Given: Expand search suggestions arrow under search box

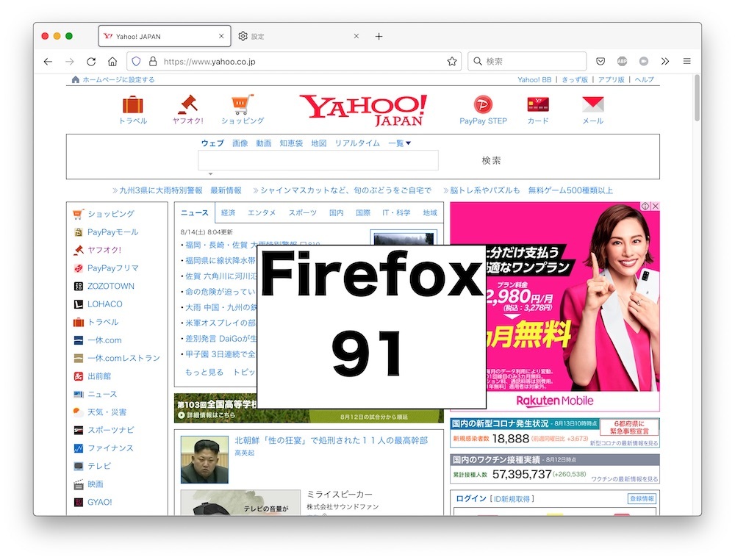Looking at the screenshot, I should [210, 174].
